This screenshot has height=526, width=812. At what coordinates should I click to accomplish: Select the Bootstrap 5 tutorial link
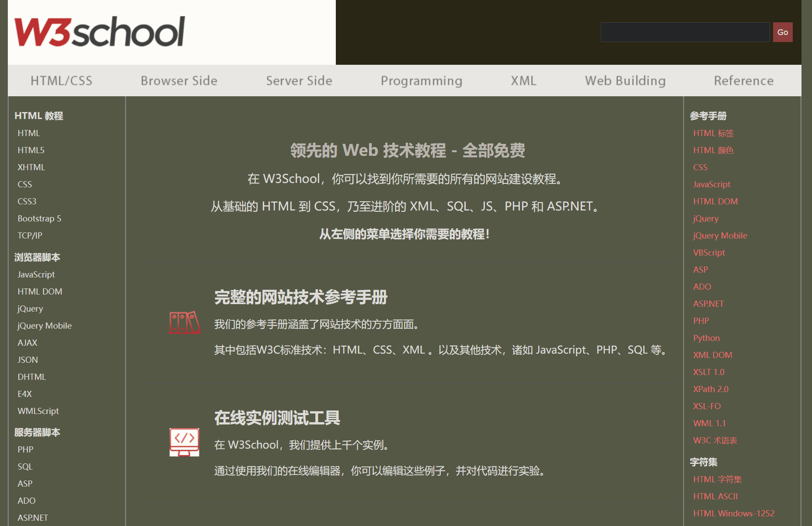click(x=39, y=218)
